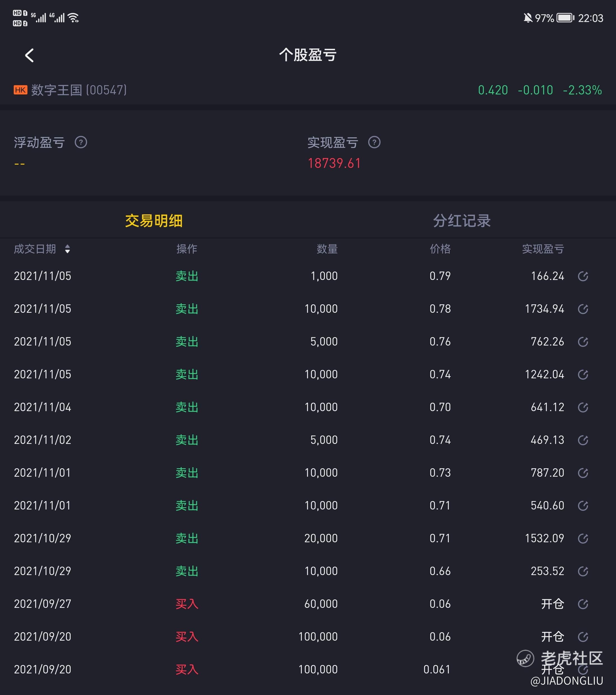Viewport: 616px width, 695px height.
Task: Tap the battery status icon
Action: click(565, 18)
